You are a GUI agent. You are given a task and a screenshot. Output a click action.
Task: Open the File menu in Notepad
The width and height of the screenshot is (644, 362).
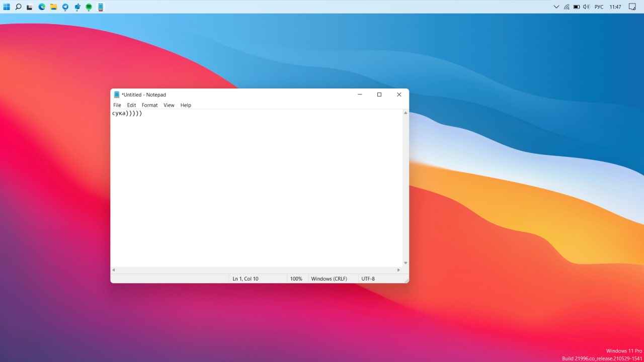point(117,105)
